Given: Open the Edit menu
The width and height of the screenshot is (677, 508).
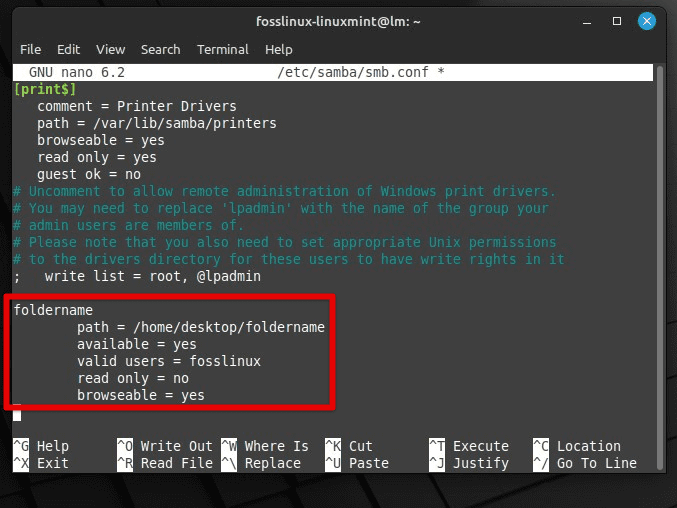Looking at the screenshot, I should pos(68,50).
